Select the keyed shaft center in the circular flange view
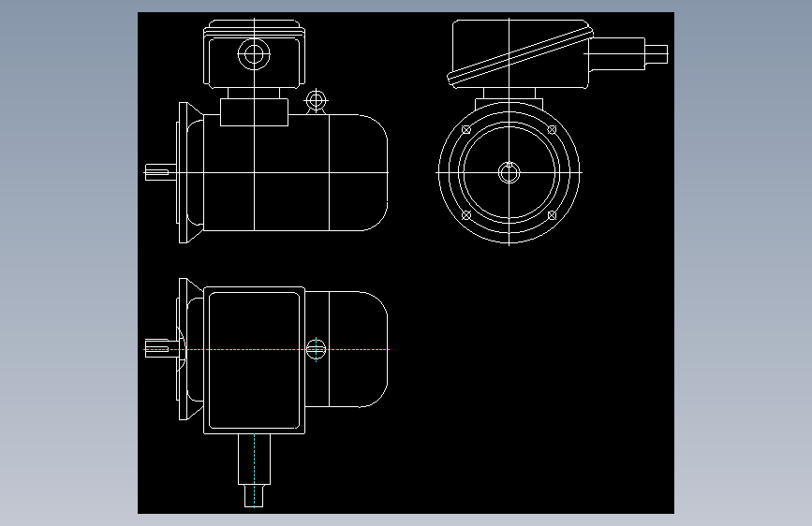This screenshot has width=812, height=526. (x=509, y=172)
